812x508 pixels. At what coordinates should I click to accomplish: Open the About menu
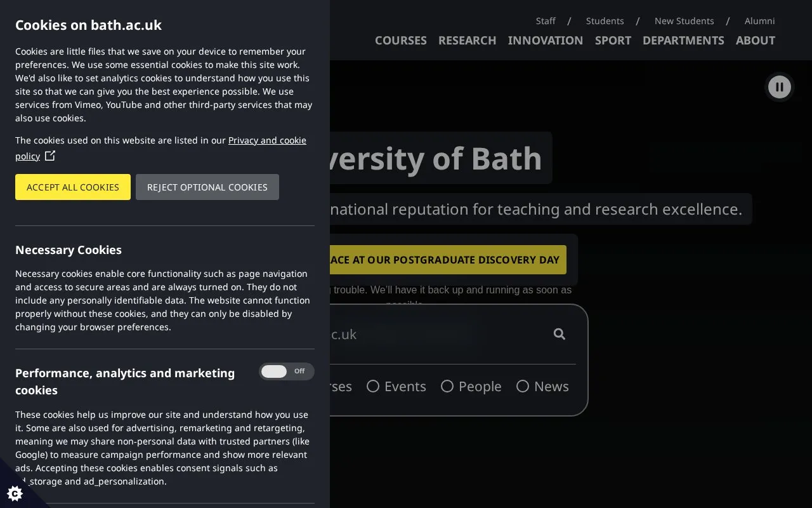[756, 41]
